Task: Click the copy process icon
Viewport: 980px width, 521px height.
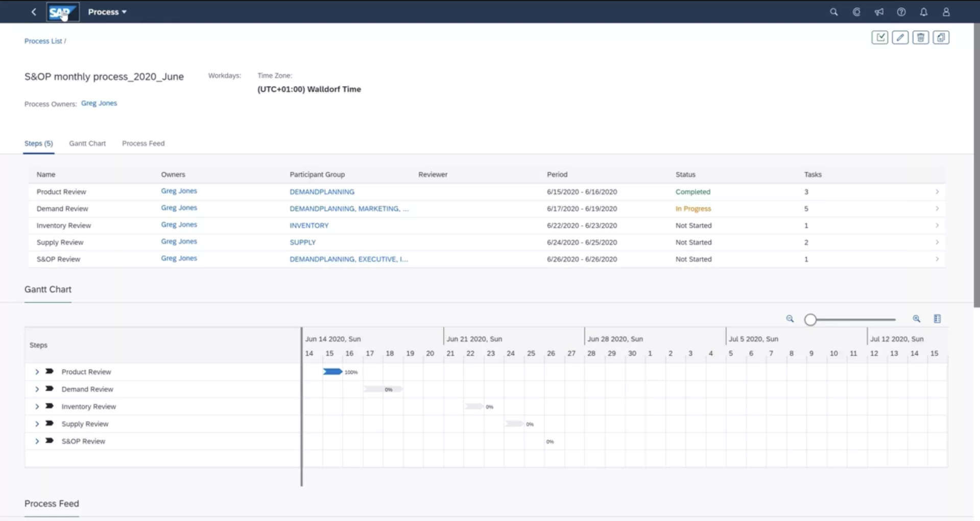Action: (x=941, y=37)
